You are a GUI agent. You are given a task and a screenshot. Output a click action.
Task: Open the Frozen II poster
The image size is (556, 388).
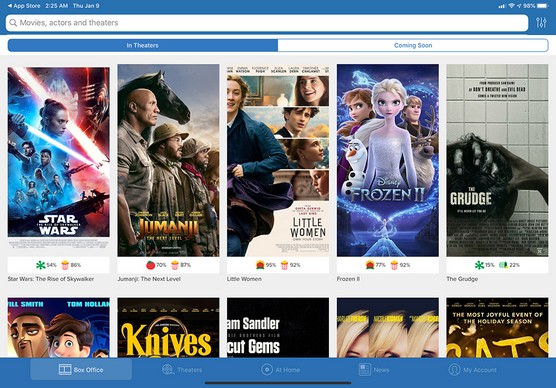point(388,160)
